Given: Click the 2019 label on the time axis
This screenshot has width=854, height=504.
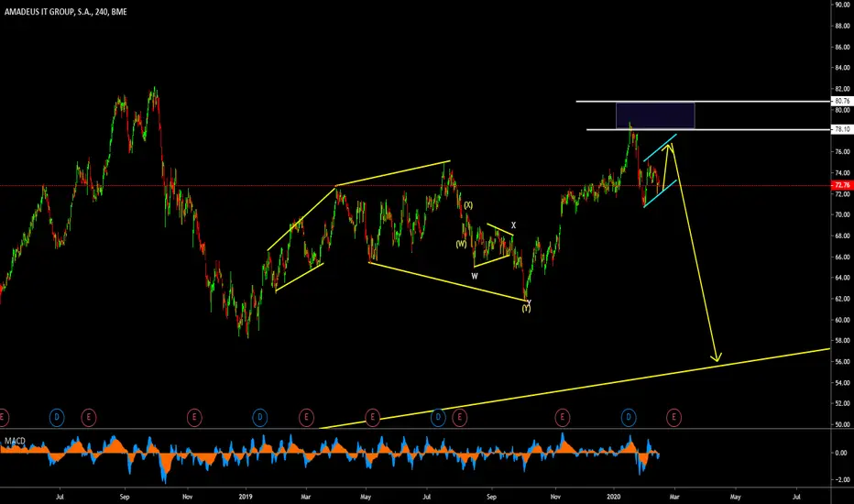Looking at the screenshot, I should click(x=246, y=497).
